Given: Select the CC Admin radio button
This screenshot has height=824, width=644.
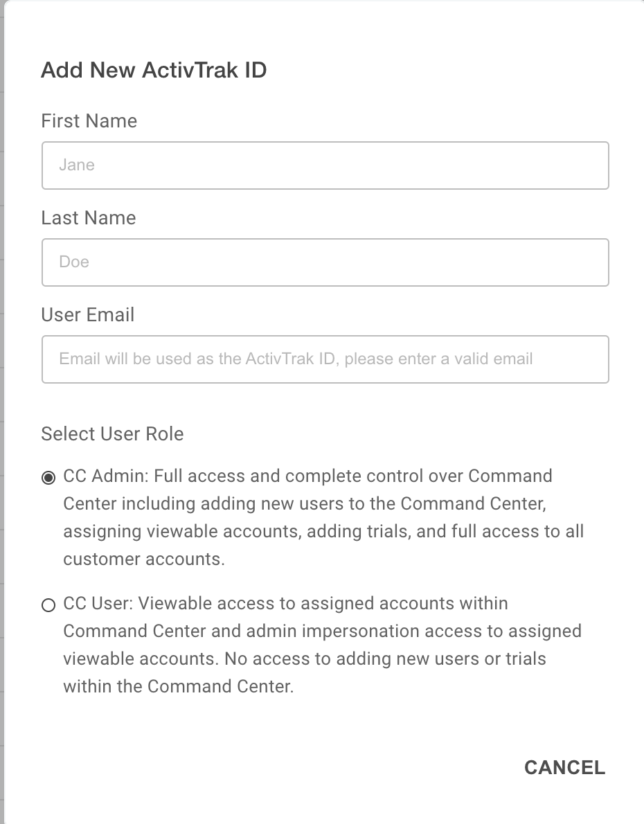Looking at the screenshot, I should pyautogui.click(x=48, y=478).
